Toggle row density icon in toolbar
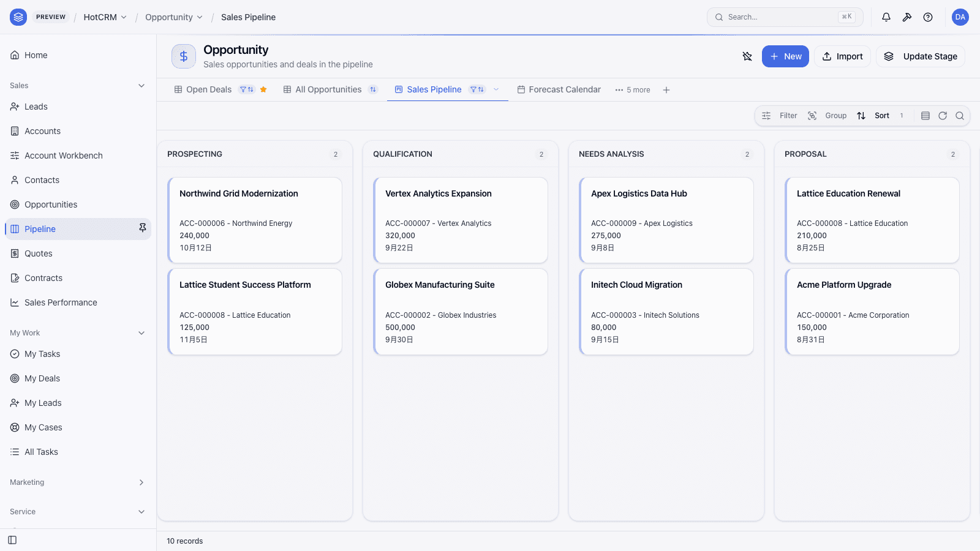The height and width of the screenshot is (551, 980). pos(925,116)
